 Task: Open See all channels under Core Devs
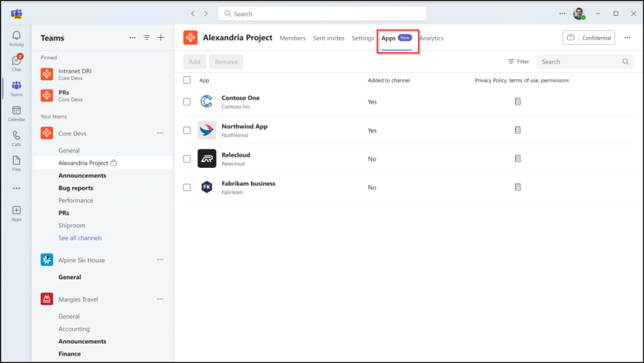(80, 238)
